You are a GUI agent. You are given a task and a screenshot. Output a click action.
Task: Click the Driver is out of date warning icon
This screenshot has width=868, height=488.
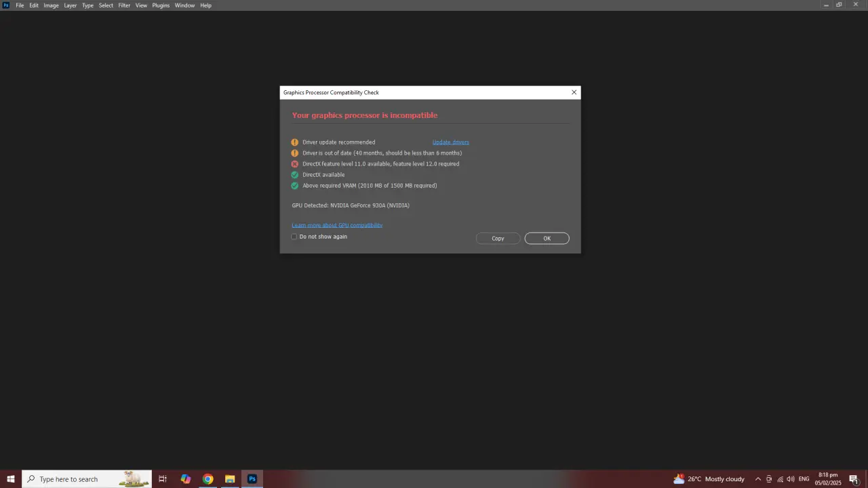point(295,153)
